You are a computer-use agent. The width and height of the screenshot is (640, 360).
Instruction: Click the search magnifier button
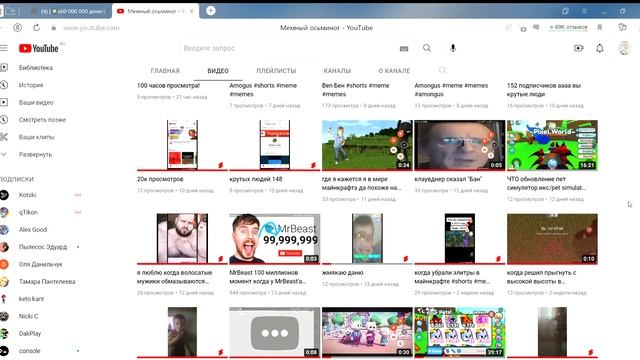click(427, 48)
